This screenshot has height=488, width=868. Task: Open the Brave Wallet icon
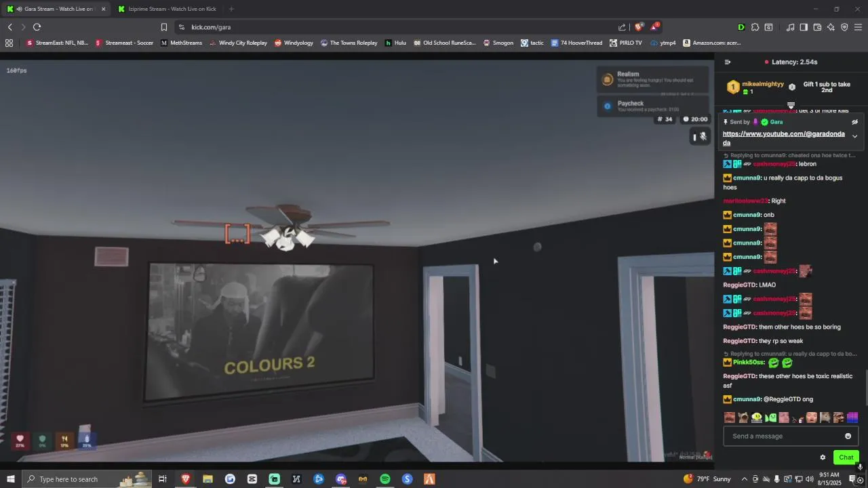817,27
